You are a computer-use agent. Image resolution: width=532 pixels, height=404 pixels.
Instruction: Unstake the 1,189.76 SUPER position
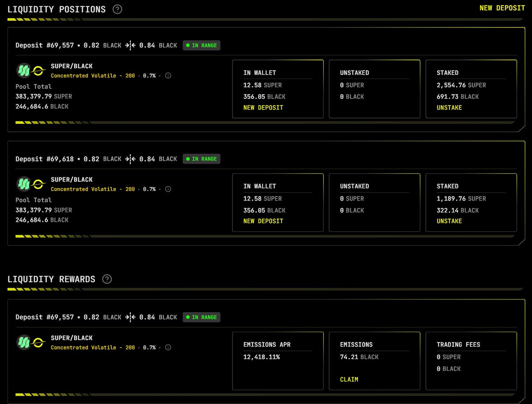click(449, 221)
